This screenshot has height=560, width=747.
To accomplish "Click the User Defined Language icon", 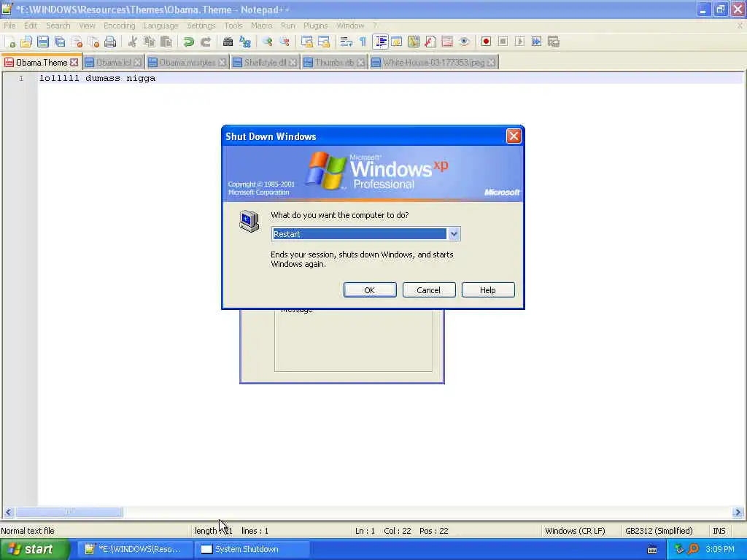I will 397,42.
